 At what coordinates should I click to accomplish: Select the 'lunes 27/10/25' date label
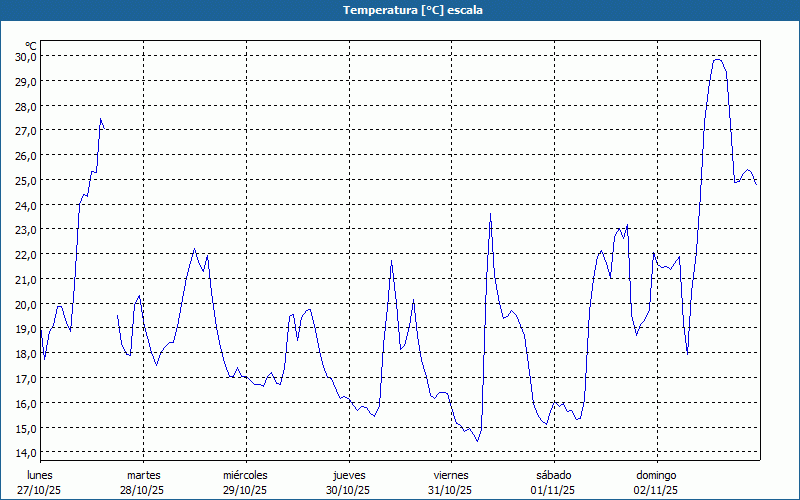click(x=39, y=483)
